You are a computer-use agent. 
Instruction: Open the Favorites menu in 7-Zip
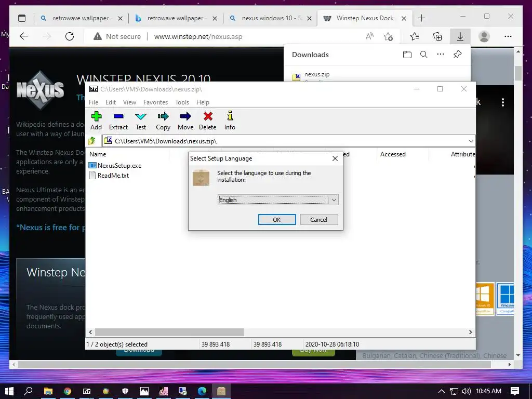155,102
